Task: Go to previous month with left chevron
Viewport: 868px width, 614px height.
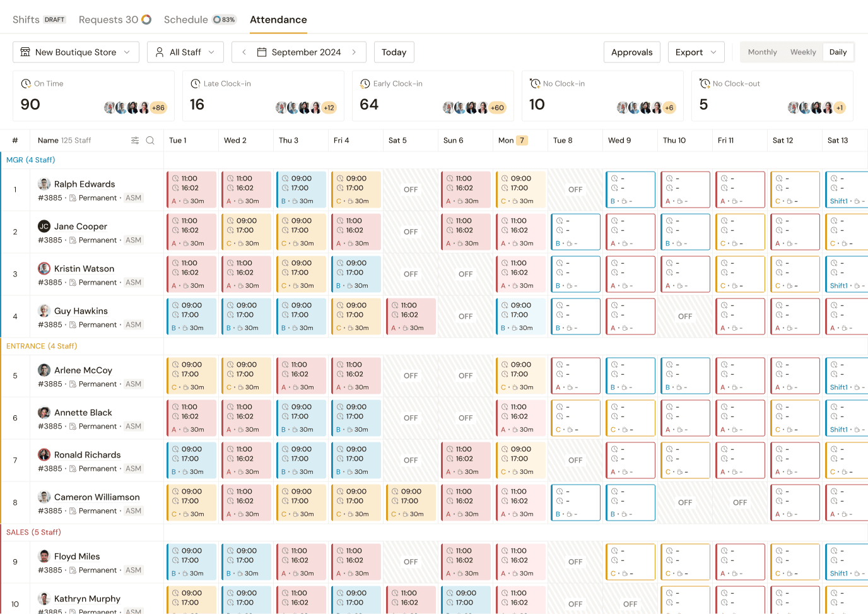Action: [244, 52]
